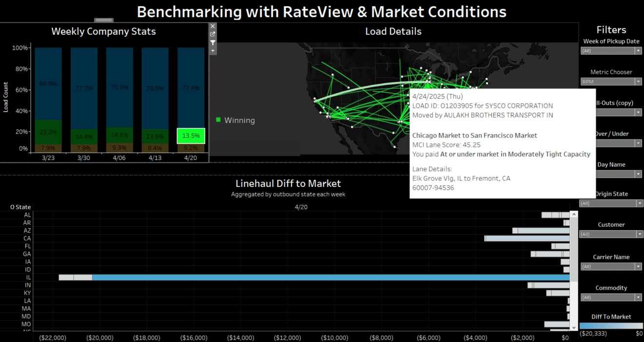Click the '($10,000)' axis label
Image resolution: width=644 pixels, height=342 pixels.
coord(335,338)
